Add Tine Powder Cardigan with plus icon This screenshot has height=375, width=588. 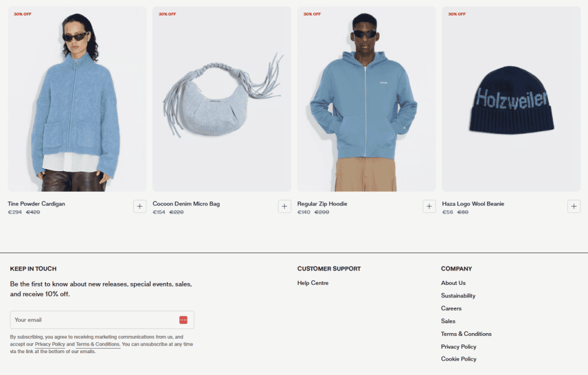click(x=140, y=206)
